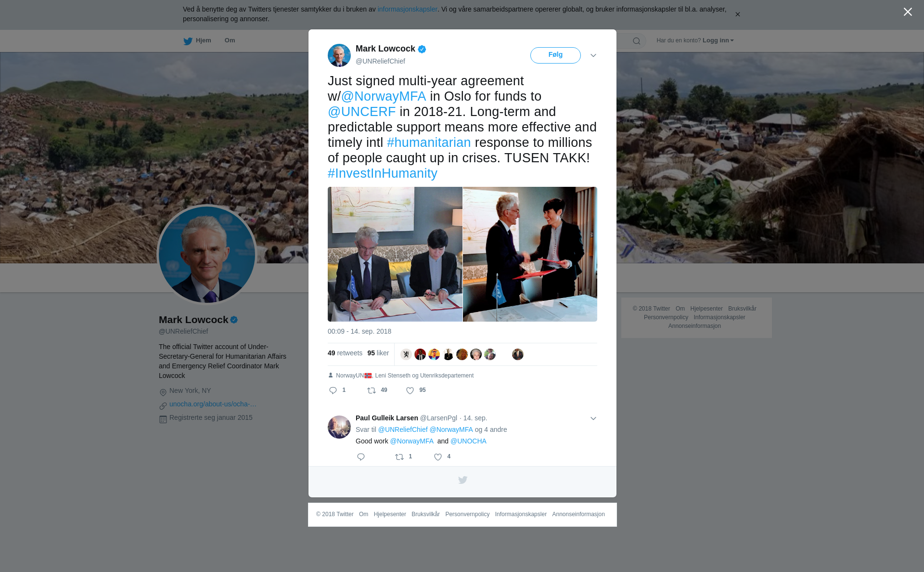The height and width of the screenshot is (572, 924).
Task: Dismiss the cookie notice banner
Action: 737,14
